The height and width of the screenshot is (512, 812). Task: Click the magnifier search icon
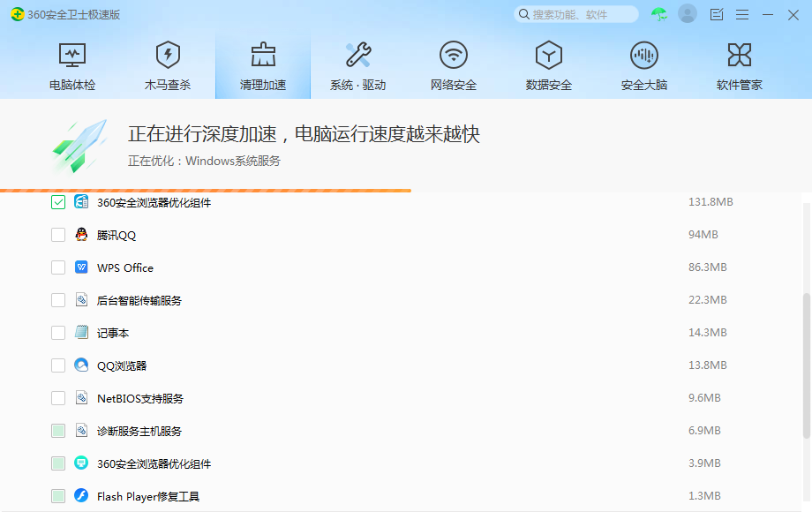pyautogui.click(x=524, y=14)
